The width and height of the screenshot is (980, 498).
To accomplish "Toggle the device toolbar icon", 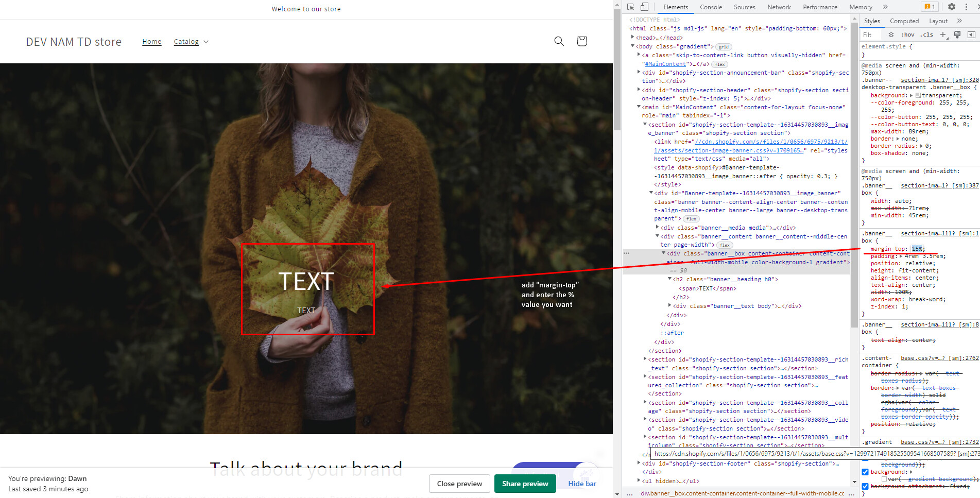I will click(644, 7).
